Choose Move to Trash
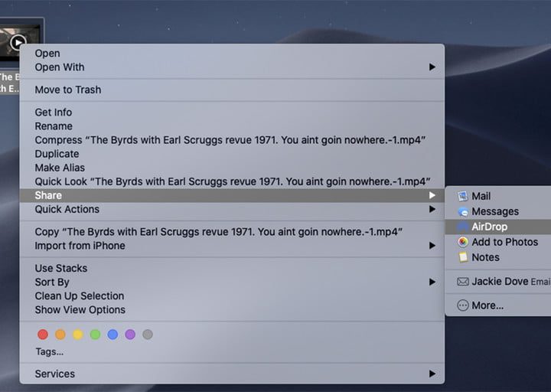Screen dimensions: 551x392 67,90
